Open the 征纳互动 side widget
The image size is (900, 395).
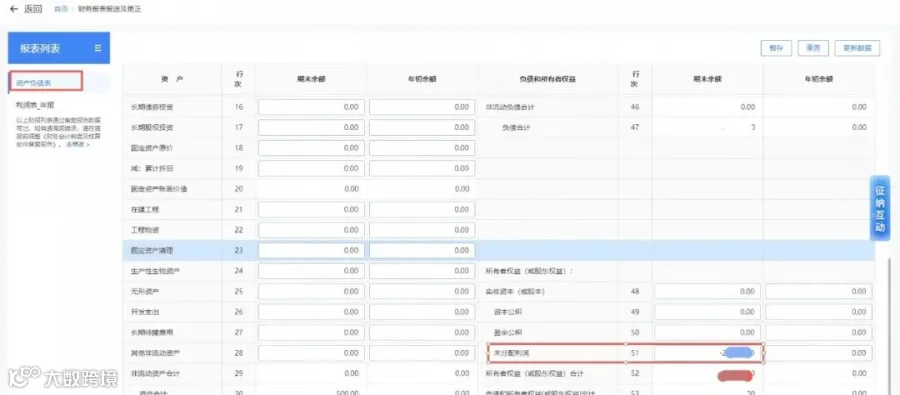click(x=880, y=208)
